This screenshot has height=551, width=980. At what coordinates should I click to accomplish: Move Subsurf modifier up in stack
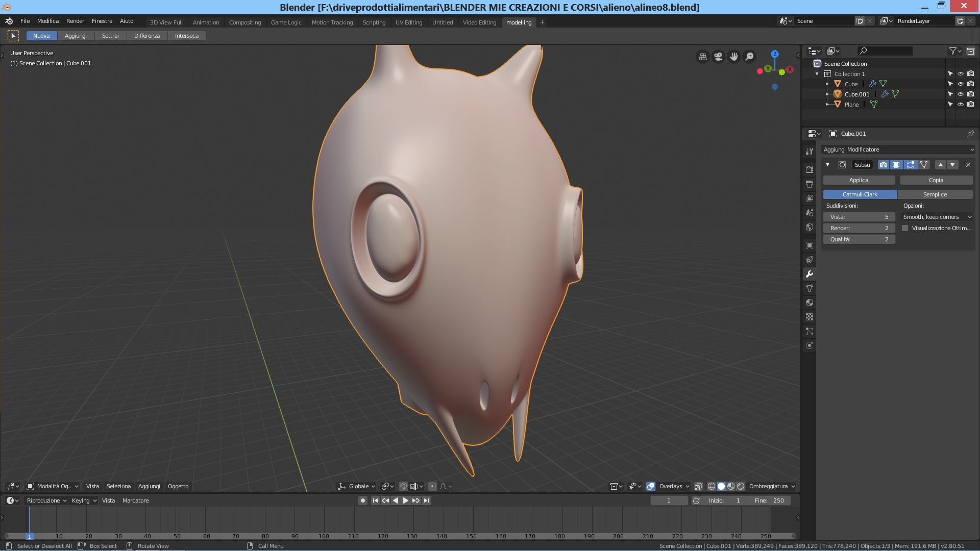coord(941,165)
